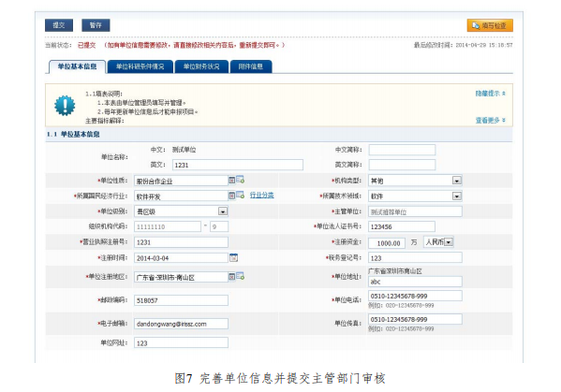Collapse the tips with 隐藏提示

coord(490,94)
